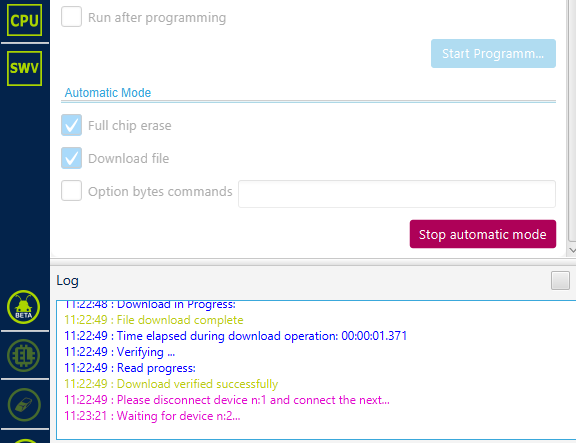Click the Log panel title

point(67,281)
